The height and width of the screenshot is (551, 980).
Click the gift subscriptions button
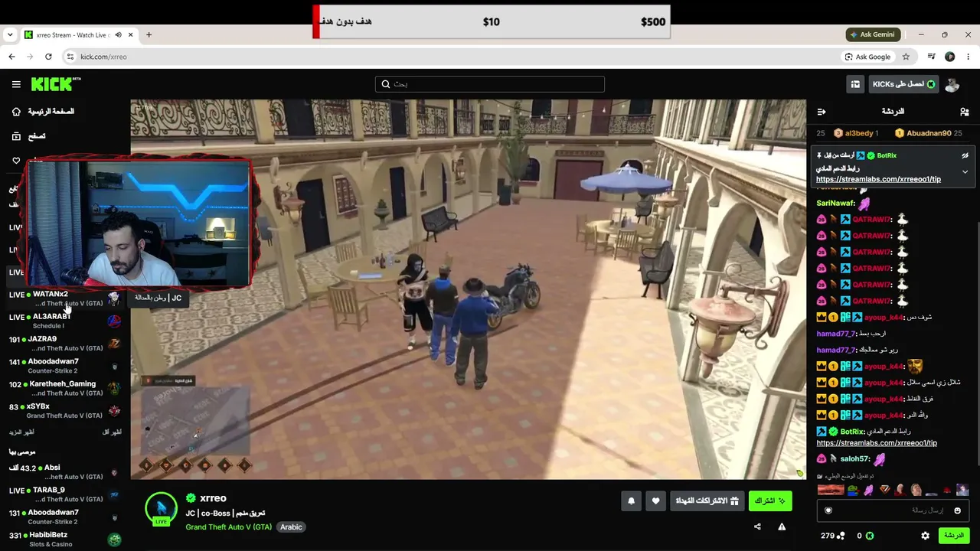coord(707,501)
